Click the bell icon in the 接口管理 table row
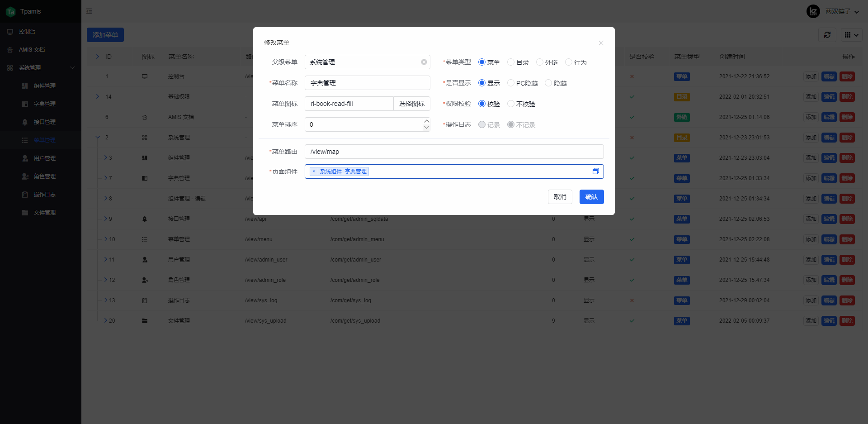 point(145,219)
